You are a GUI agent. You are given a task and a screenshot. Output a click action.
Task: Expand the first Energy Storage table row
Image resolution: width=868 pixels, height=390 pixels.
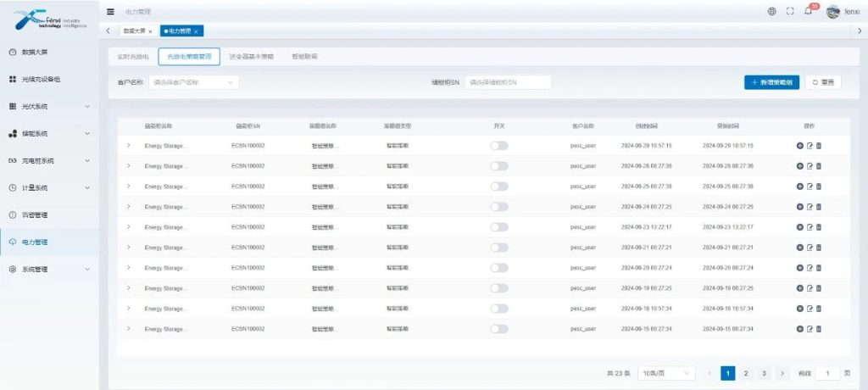pos(129,146)
